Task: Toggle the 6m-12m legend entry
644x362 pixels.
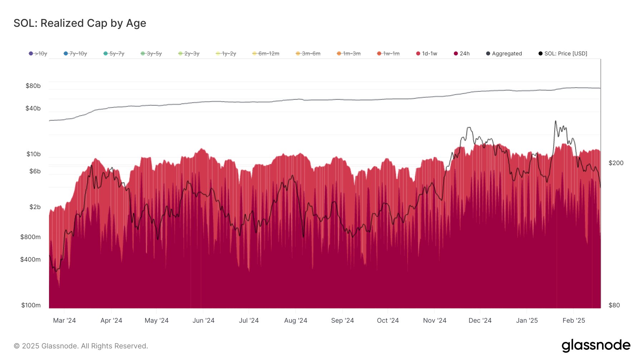Action: click(265, 54)
